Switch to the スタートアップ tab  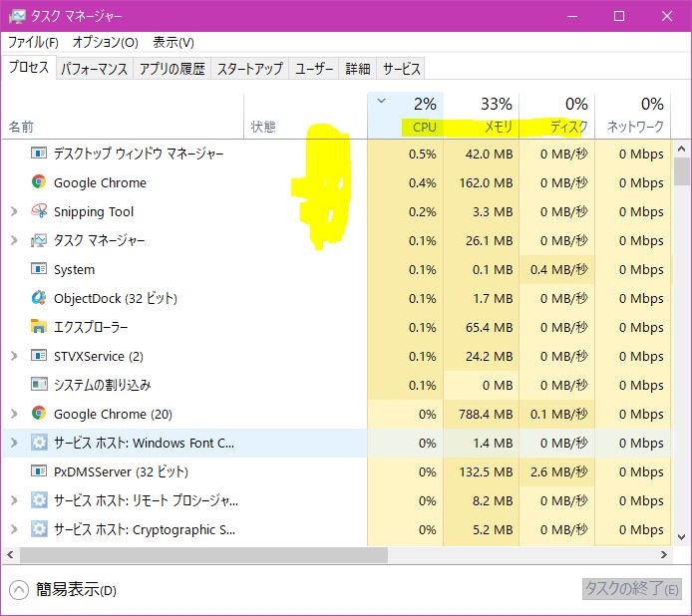click(x=250, y=69)
